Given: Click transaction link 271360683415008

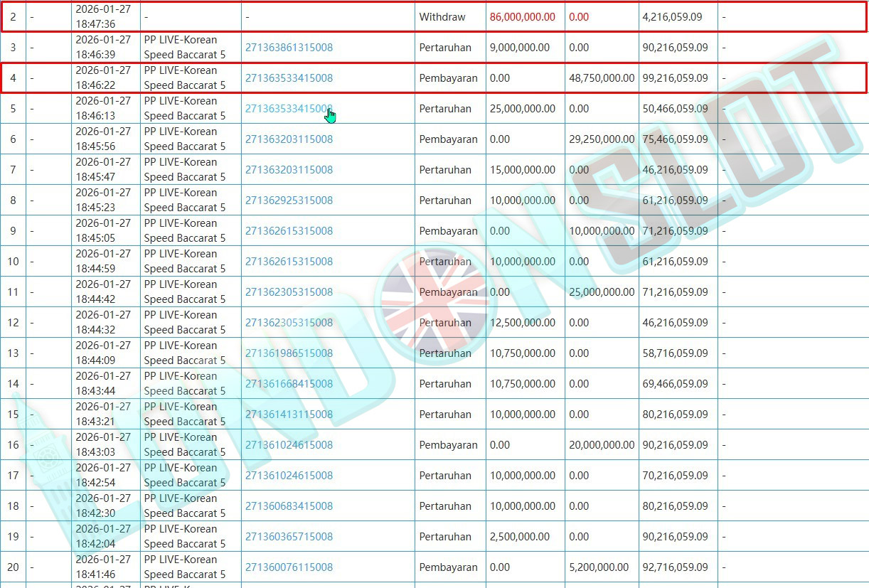Looking at the screenshot, I should pyautogui.click(x=289, y=506).
